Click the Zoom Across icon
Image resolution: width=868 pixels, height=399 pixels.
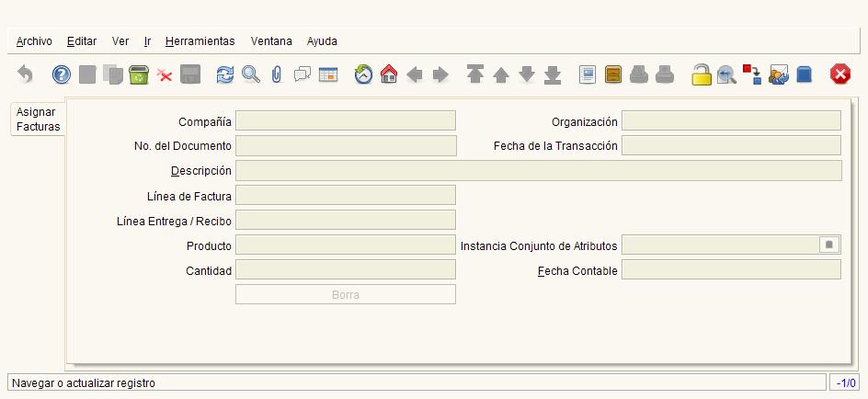726,74
